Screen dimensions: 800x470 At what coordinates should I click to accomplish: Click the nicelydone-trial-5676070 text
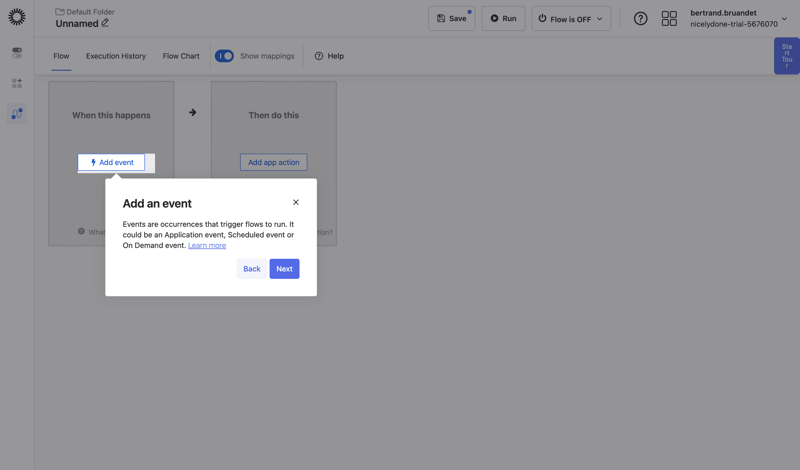tap(734, 24)
